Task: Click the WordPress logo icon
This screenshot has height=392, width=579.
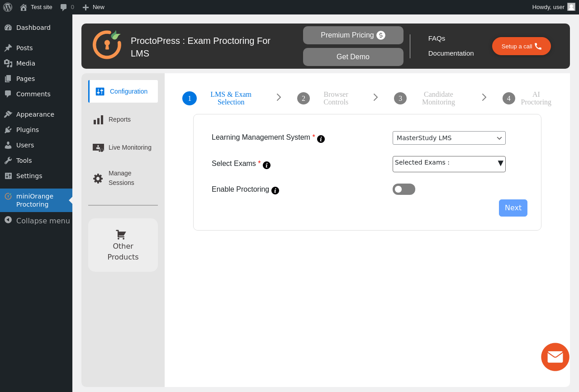Action: point(8,7)
